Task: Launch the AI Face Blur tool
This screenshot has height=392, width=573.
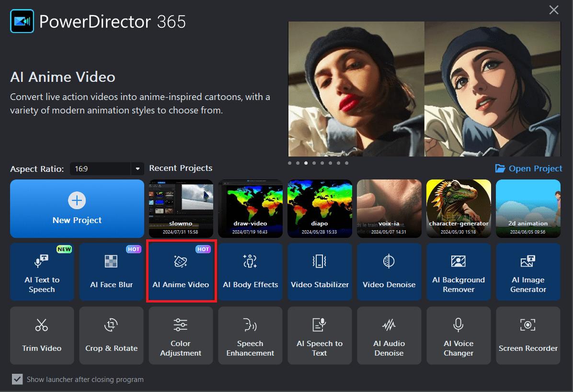Action: 111,271
